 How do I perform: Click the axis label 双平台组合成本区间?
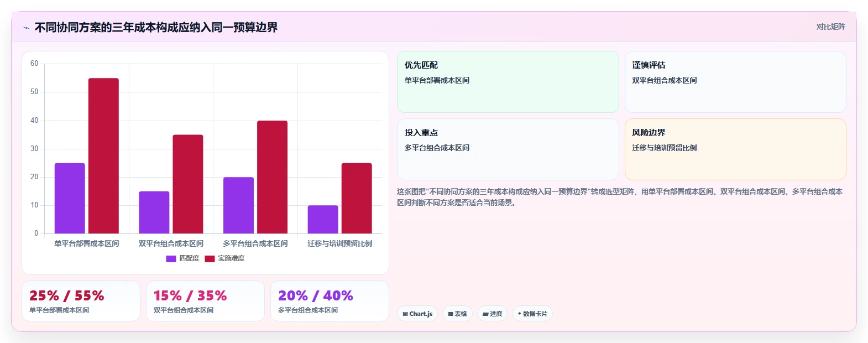click(x=171, y=243)
